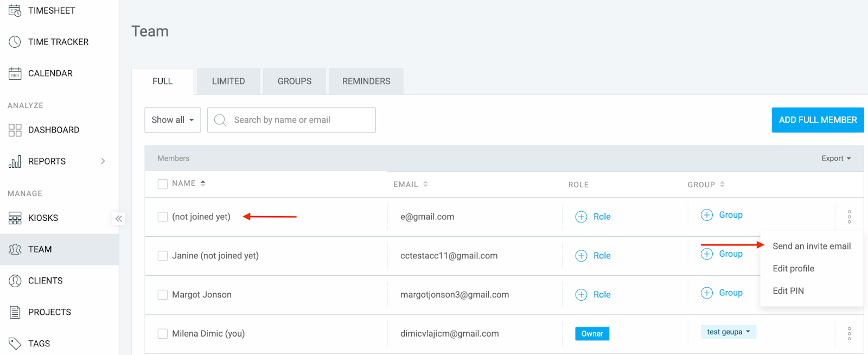
Task: Choose Send an invite email
Action: point(812,246)
